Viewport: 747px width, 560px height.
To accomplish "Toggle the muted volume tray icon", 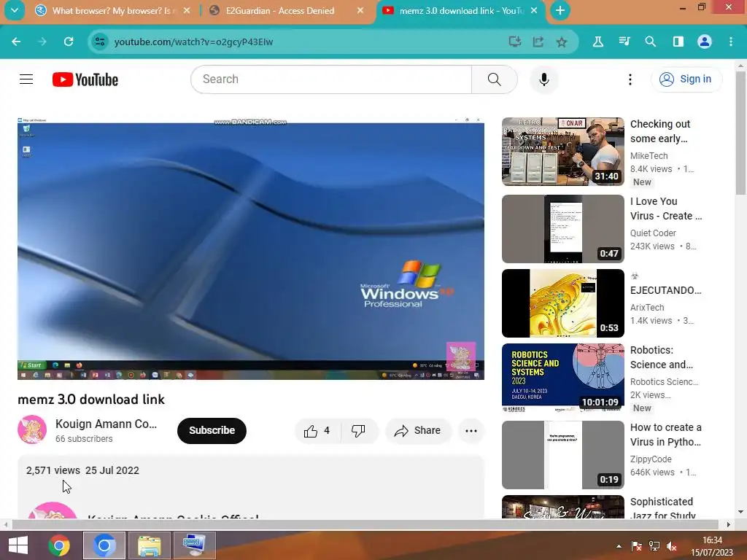I will (x=672, y=546).
